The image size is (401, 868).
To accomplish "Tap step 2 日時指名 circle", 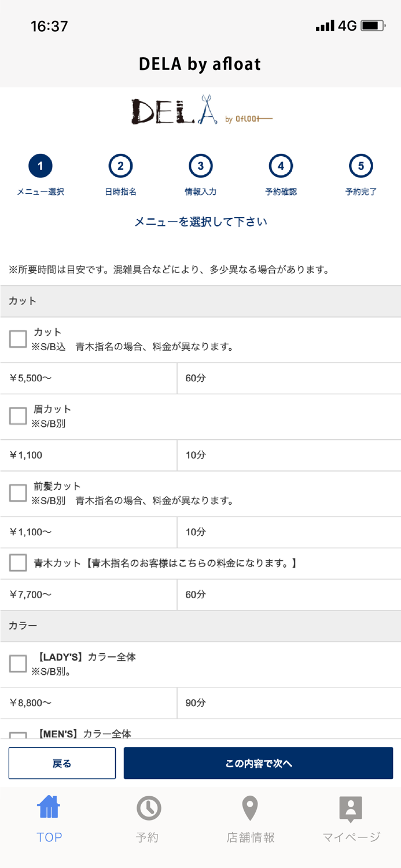I will pos(120,167).
